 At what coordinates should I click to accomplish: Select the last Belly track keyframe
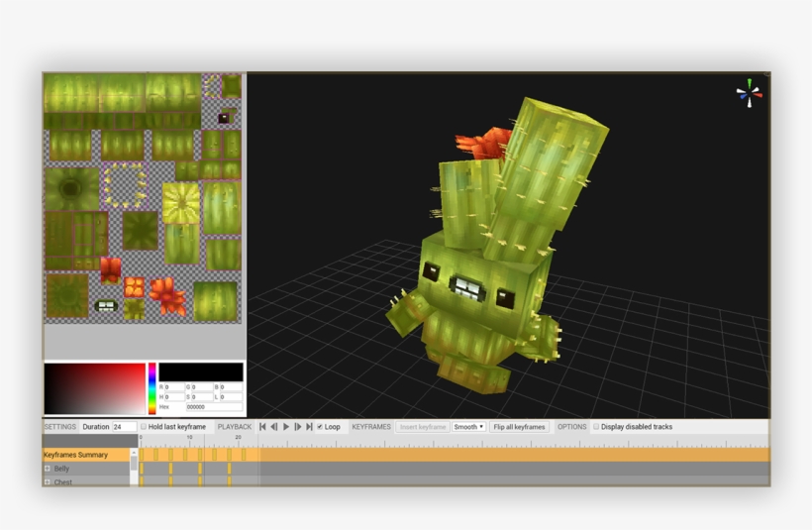coord(230,469)
